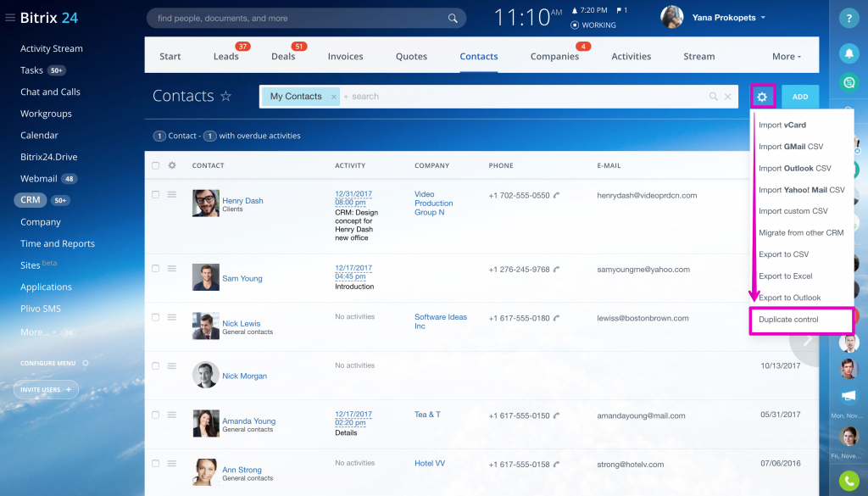Select Export to Outlook option

(789, 298)
